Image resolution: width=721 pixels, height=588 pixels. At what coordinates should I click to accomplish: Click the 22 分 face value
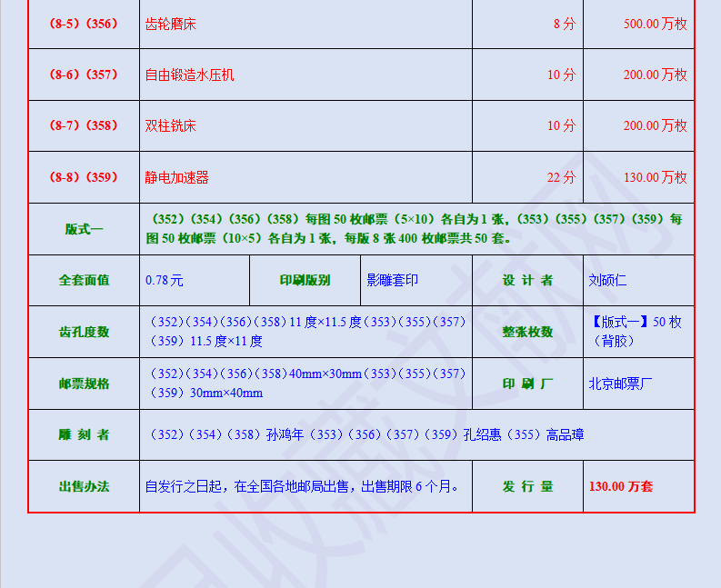tap(560, 177)
